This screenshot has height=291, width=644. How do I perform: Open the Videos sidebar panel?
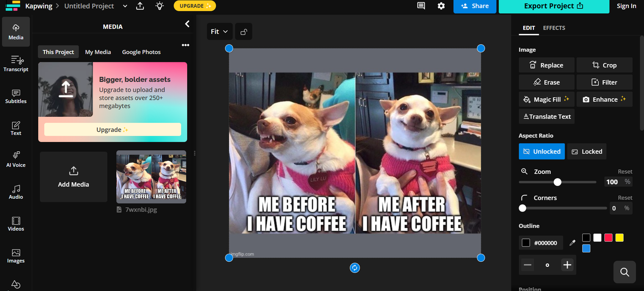(16, 224)
